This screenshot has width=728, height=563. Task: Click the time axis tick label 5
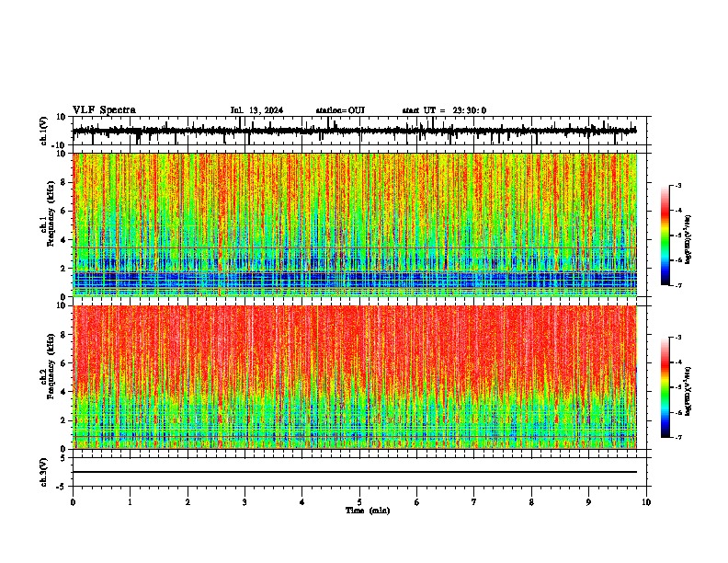point(359,502)
